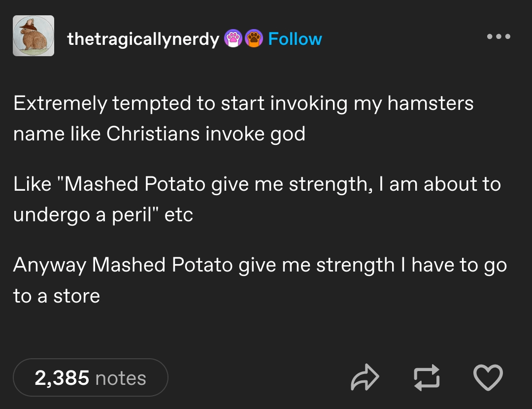532x409 pixels.
Task: Open the 2,385 notes button
Action: click(x=91, y=378)
